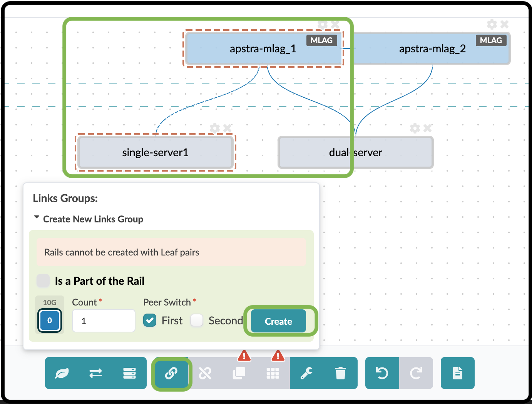Click the server stack toolbar icon
Screen dimensions: 532x404
tap(129, 373)
